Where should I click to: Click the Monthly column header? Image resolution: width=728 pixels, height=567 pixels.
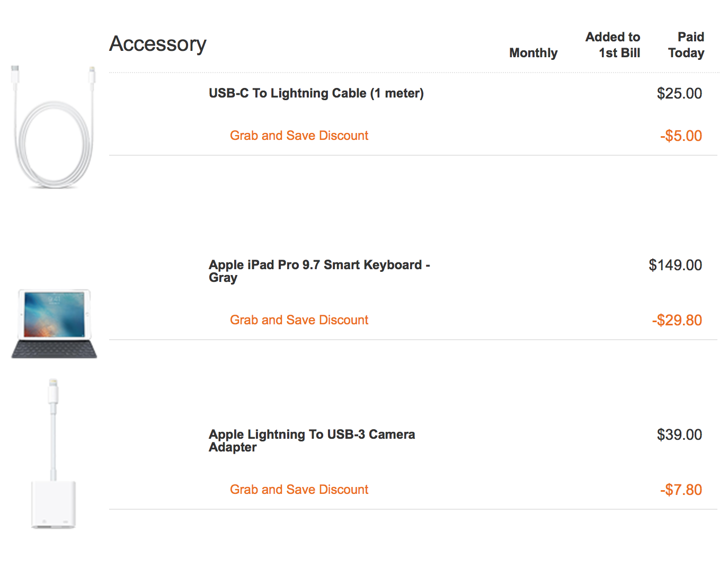coord(534,53)
